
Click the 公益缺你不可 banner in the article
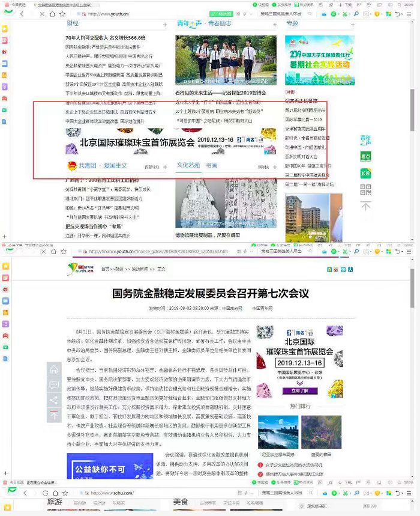[110, 466]
